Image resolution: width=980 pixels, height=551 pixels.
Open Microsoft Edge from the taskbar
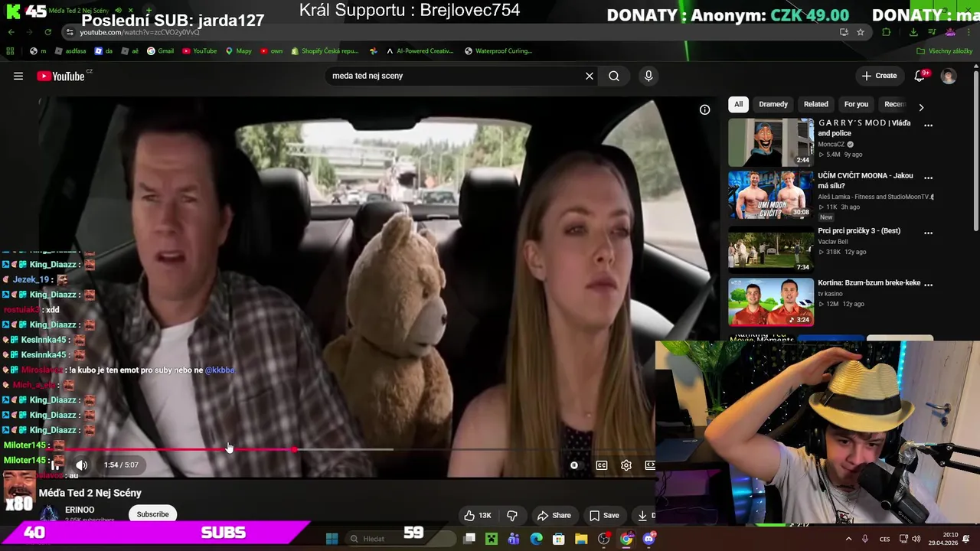pos(537,539)
